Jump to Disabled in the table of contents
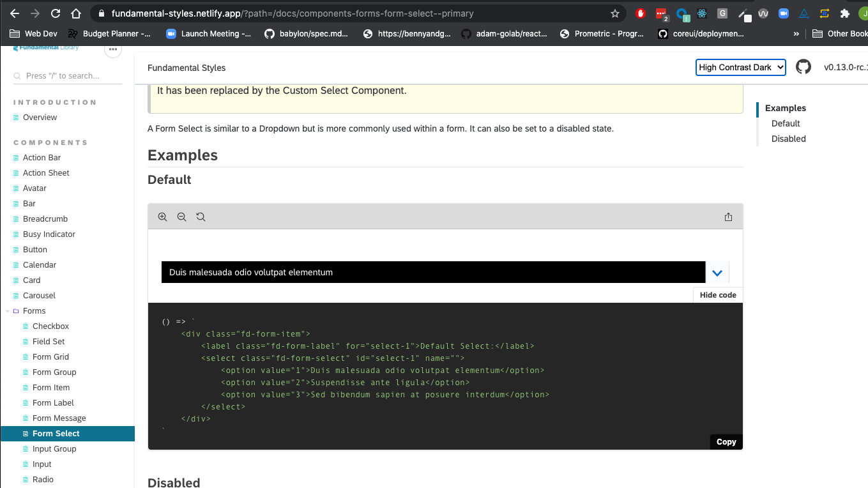Image resolution: width=868 pixels, height=488 pixels. tap(789, 139)
